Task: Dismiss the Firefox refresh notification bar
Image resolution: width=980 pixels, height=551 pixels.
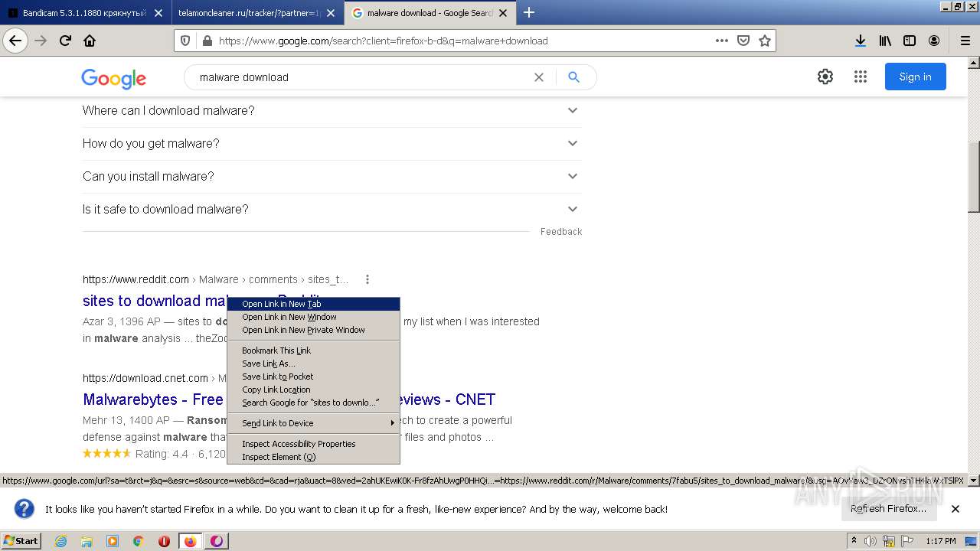Action: pyautogui.click(x=955, y=509)
